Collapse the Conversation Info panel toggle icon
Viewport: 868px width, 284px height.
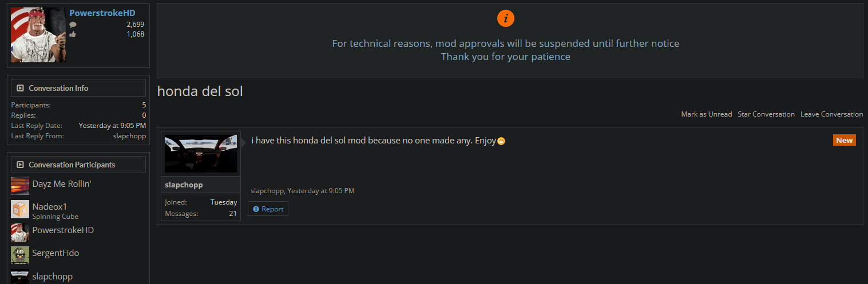[x=21, y=88]
